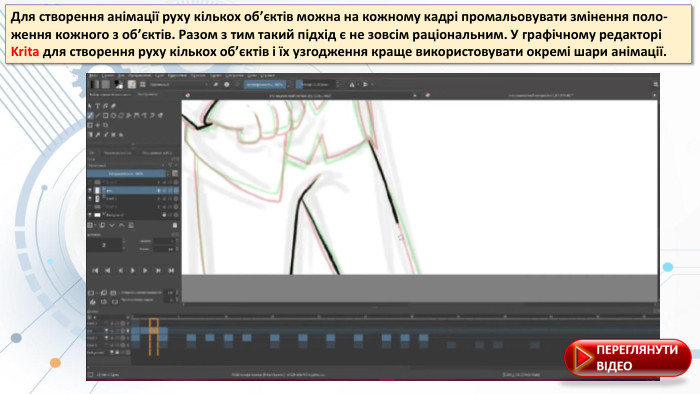700x394 pixels.
Task: Toggle Background layer eye in timeline
Action: point(112,353)
